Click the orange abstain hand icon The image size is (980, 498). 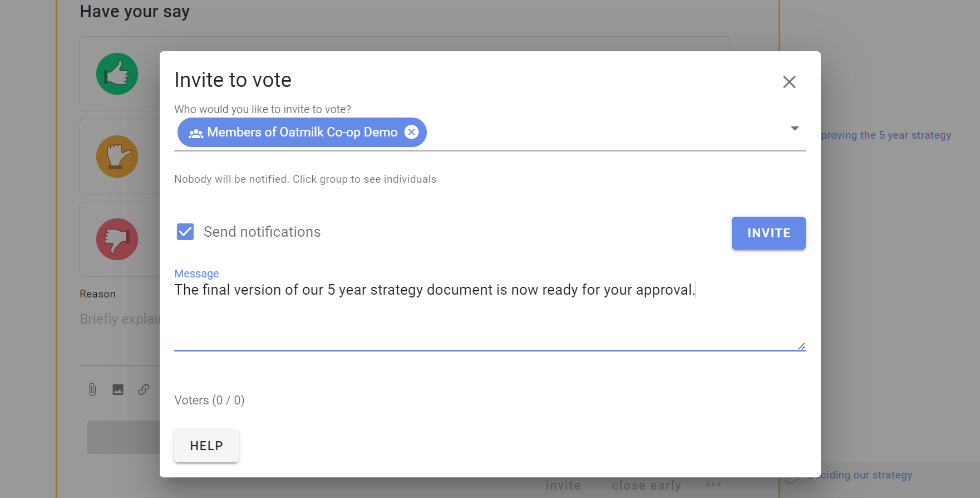pyautogui.click(x=117, y=157)
